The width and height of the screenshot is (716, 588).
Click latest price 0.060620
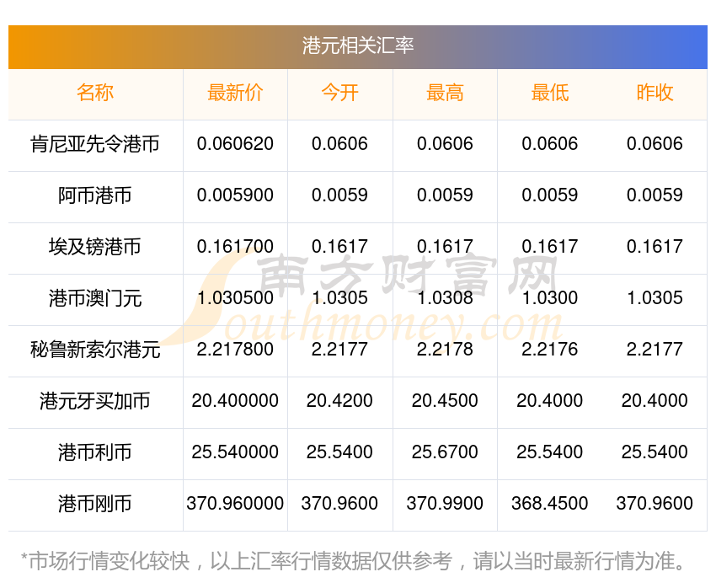(235, 144)
